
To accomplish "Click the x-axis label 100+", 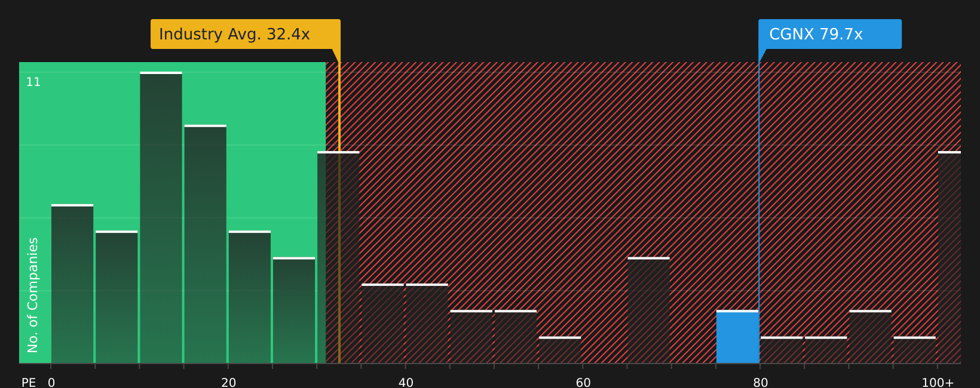I will pyautogui.click(x=938, y=382).
